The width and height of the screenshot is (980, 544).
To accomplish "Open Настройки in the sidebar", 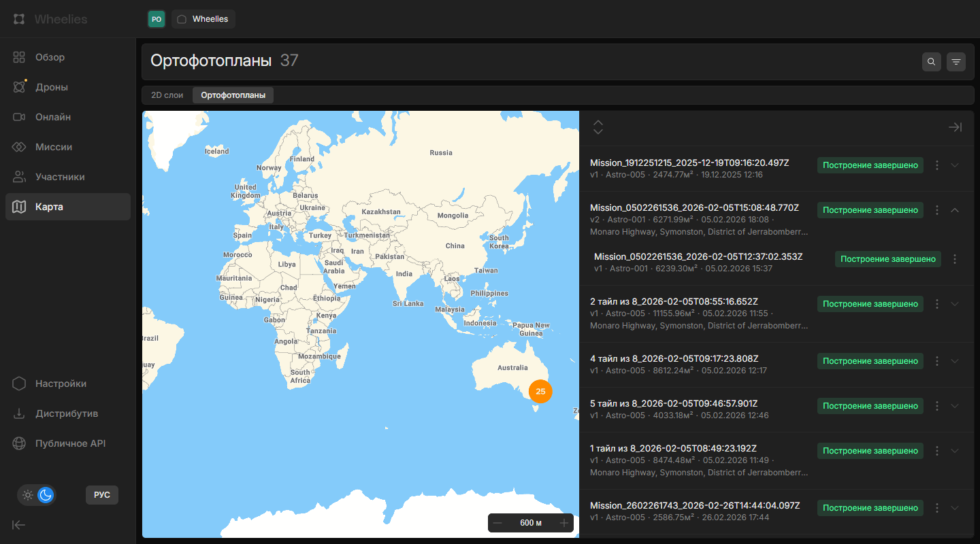I will (x=61, y=384).
